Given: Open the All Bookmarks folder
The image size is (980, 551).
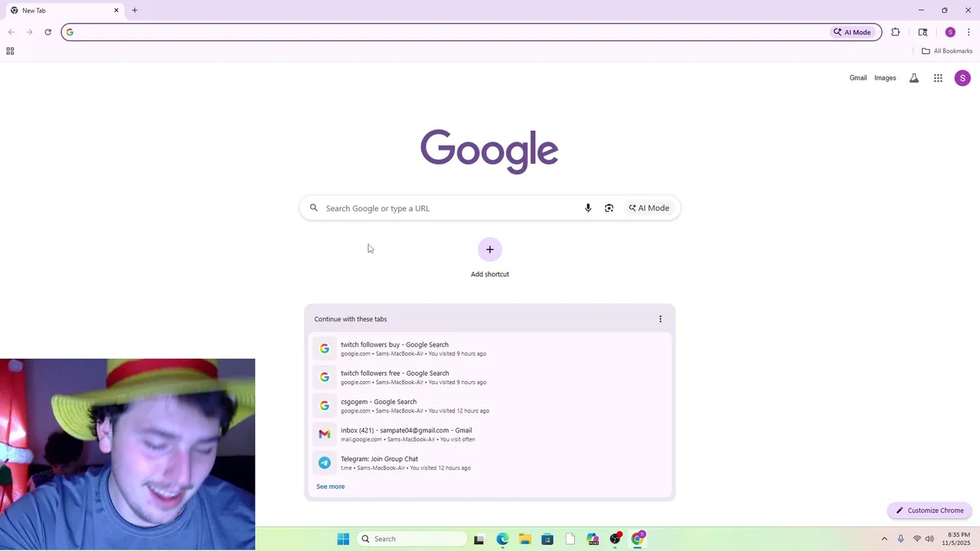Looking at the screenshot, I should tap(947, 51).
